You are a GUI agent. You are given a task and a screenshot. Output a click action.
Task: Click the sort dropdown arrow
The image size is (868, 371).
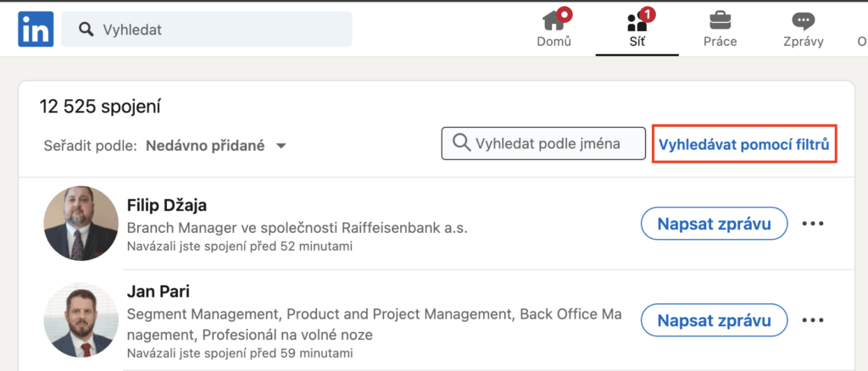point(281,147)
